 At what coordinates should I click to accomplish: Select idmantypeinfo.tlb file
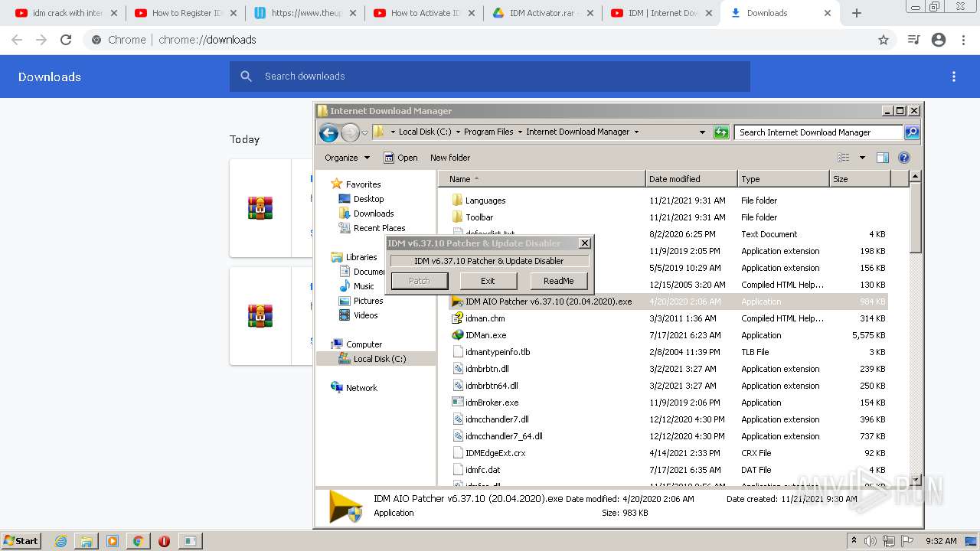click(x=498, y=352)
